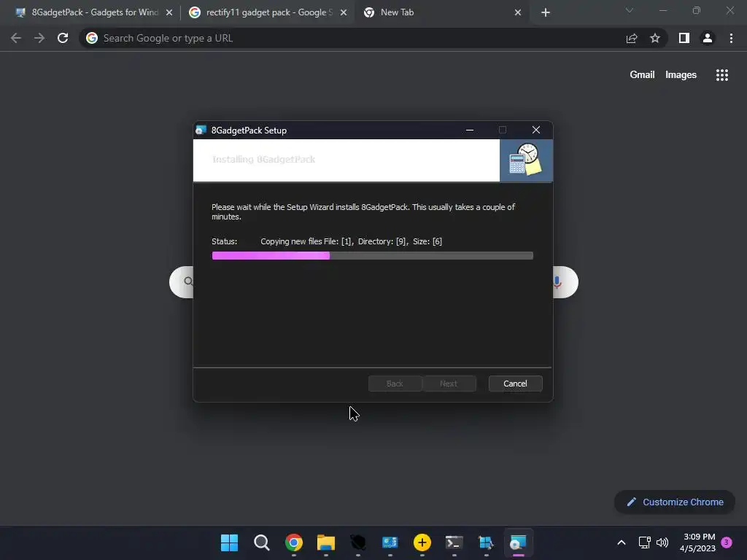Open the Google apps grid

(721, 75)
